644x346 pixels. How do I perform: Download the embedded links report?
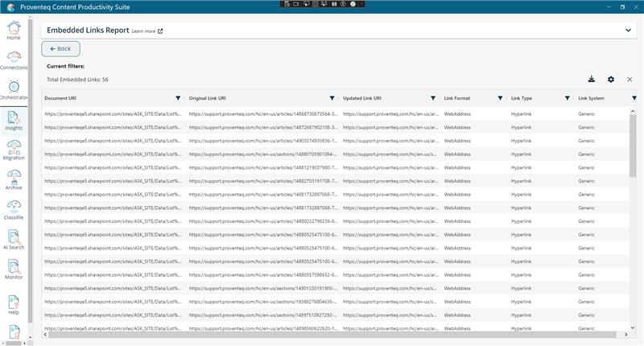point(592,79)
